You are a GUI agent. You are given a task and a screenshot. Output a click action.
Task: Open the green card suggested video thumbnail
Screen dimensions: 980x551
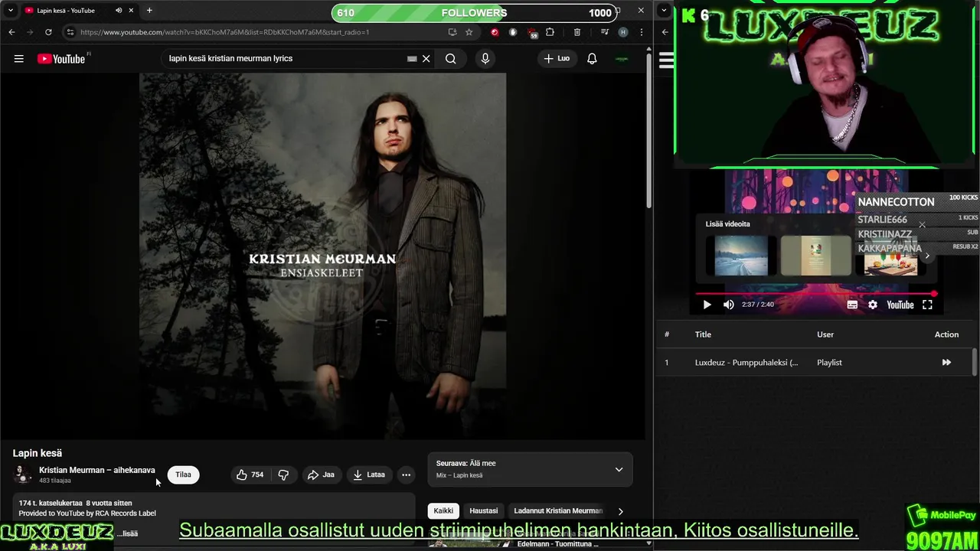(x=815, y=256)
